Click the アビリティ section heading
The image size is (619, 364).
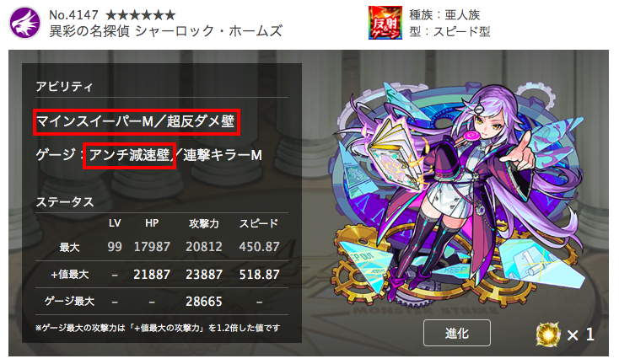coord(64,87)
